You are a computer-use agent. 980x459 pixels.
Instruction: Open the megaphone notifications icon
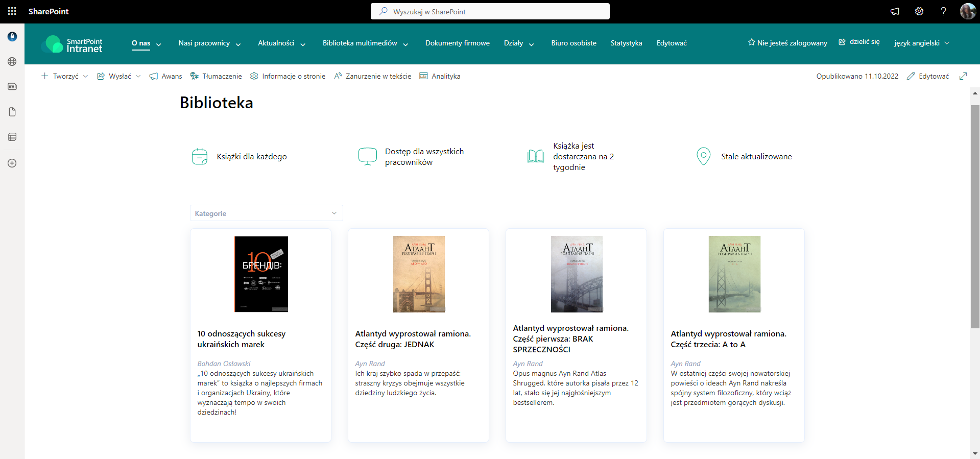pos(895,11)
